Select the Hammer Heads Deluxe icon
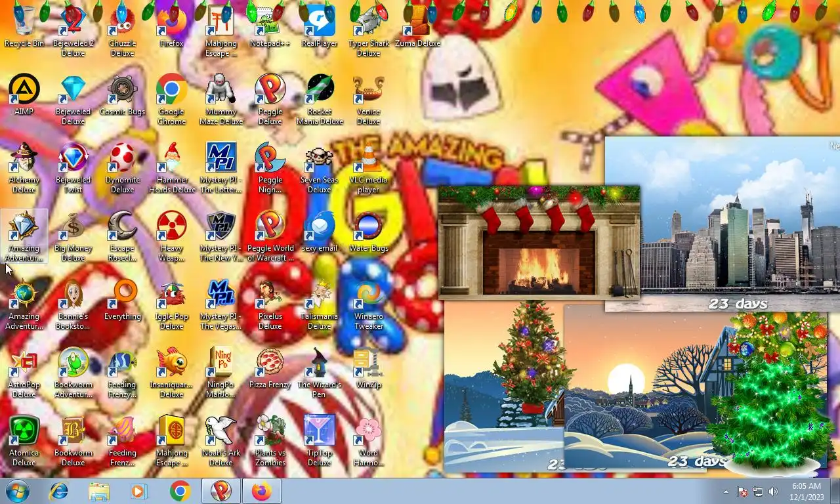The image size is (840, 504). [171, 168]
